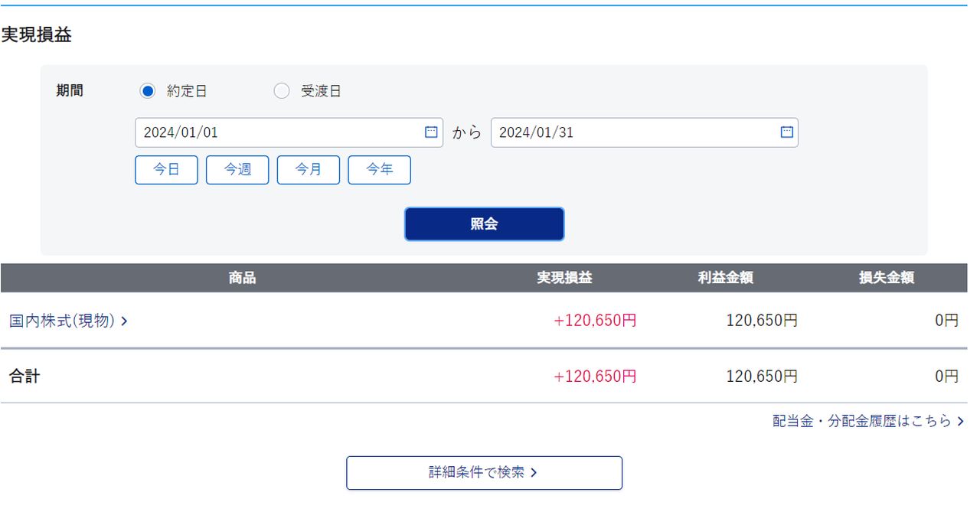Image resolution: width=980 pixels, height=512 pixels.
Task: Click the start date field 2024/01/01
Action: point(276,132)
